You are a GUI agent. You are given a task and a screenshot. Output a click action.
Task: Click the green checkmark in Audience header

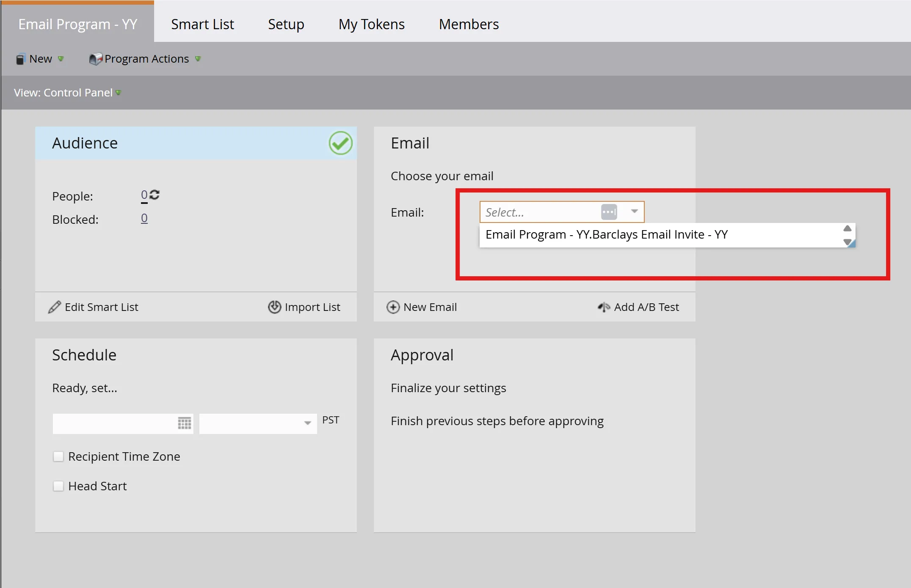pos(341,143)
